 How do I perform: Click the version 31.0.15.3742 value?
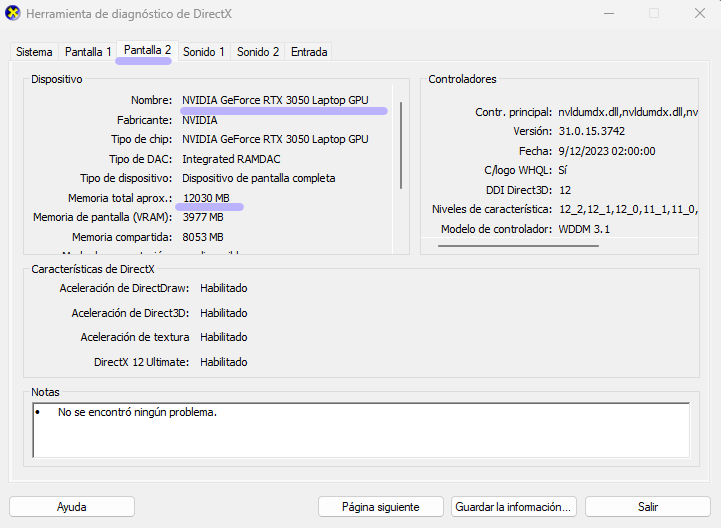coord(592,131)
